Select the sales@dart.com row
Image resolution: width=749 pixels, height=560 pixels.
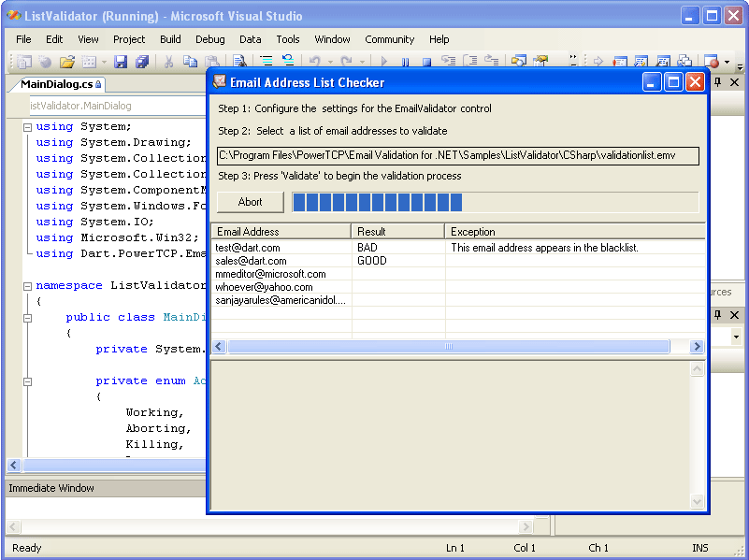tap(458, 261)
